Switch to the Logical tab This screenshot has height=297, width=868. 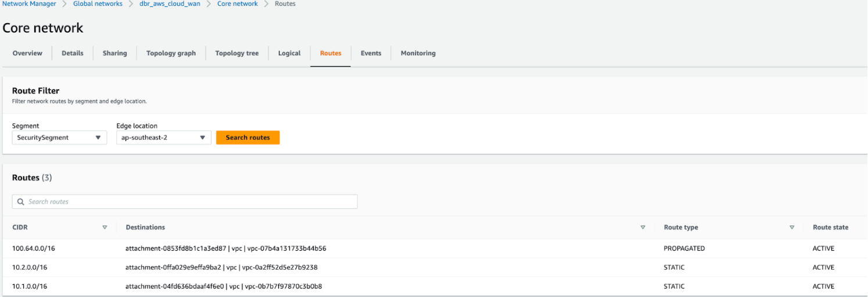pyautogui.click(x=289, y=53)
